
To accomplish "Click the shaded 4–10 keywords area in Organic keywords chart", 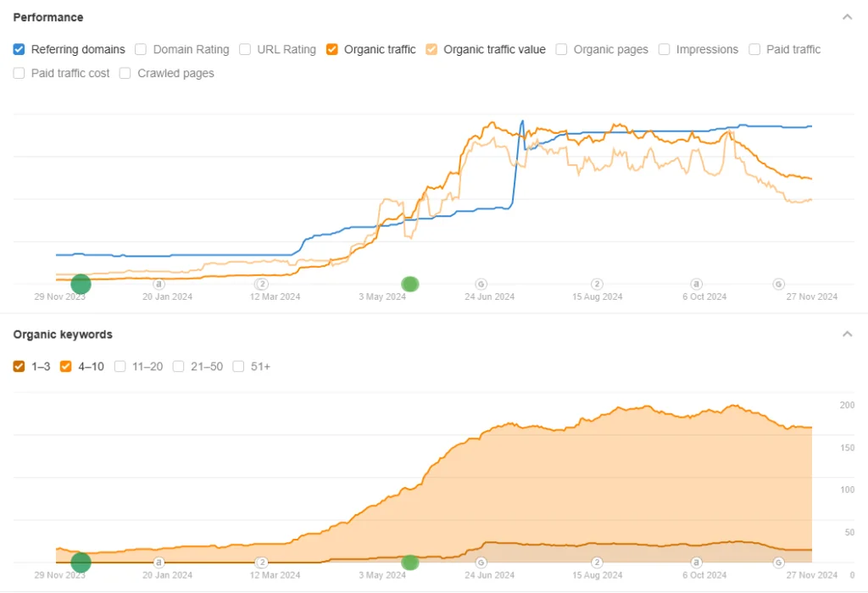I will [609, 481].
